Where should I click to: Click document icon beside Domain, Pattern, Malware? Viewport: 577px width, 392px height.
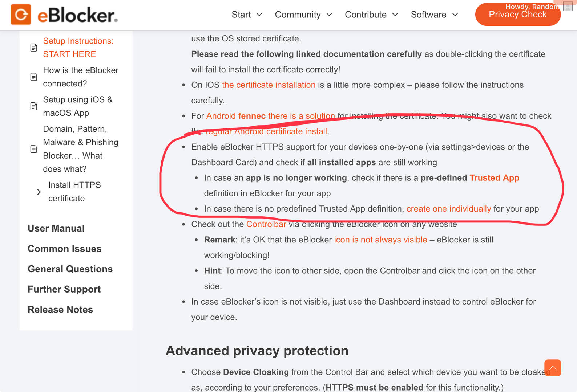tap(33, 149)
